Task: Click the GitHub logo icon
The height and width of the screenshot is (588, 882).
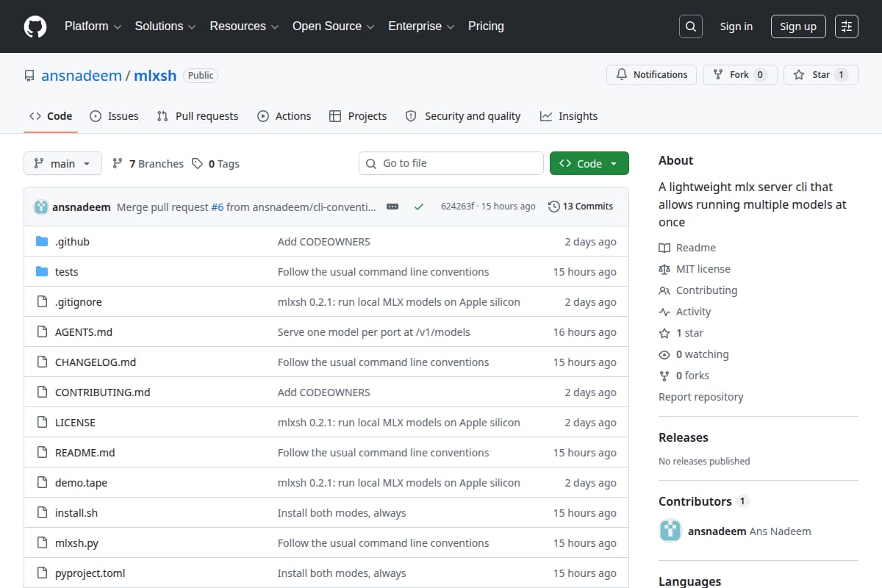Action: 35,26
